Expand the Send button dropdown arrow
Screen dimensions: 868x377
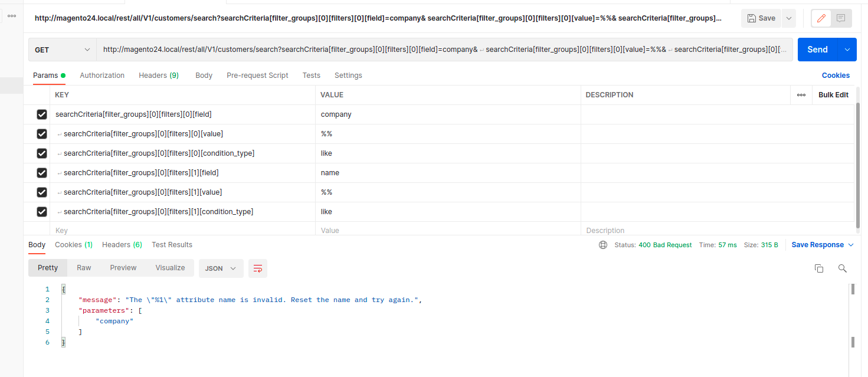click(x=848, y=50)
